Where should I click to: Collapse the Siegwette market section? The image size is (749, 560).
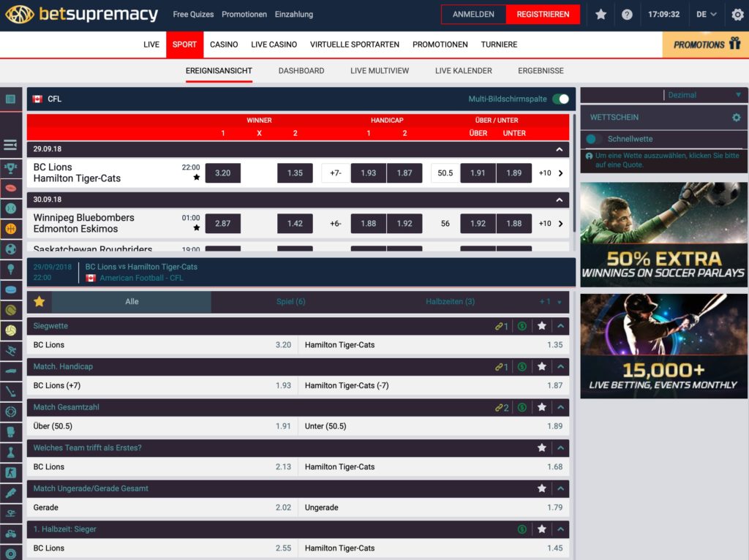pos(561,326)
